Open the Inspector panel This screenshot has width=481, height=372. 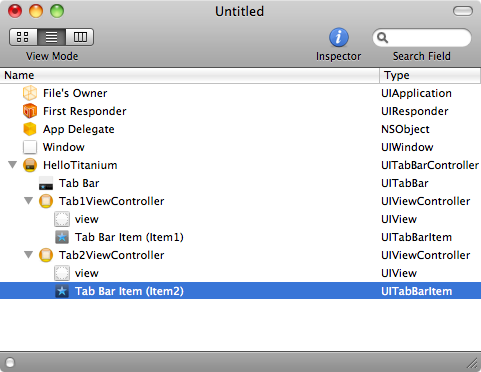(338, 37)
